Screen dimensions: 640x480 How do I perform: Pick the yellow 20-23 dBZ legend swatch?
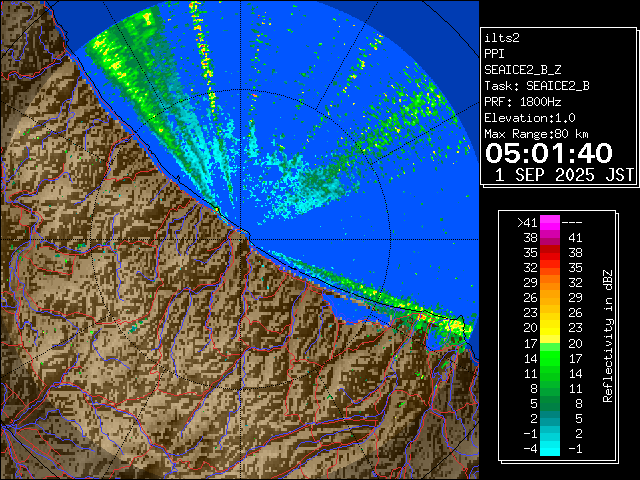(550, 327)
